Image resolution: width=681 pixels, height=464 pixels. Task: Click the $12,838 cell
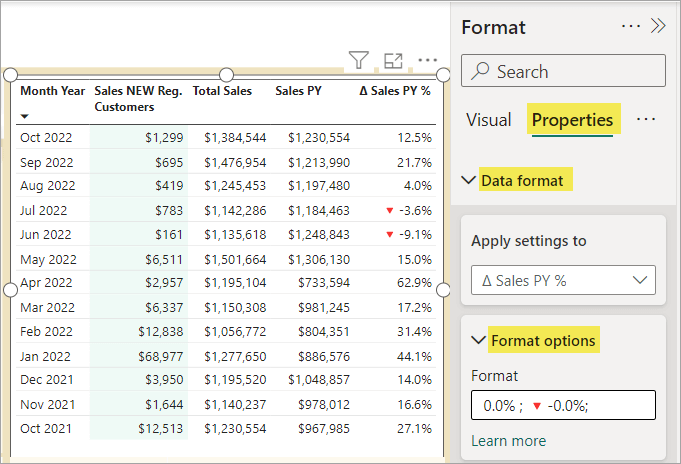(161, 331)
